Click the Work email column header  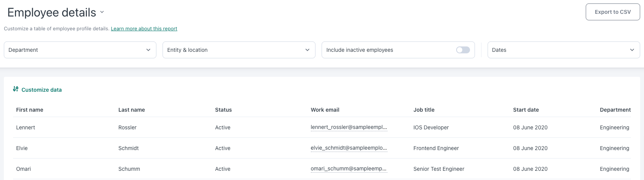325,110
